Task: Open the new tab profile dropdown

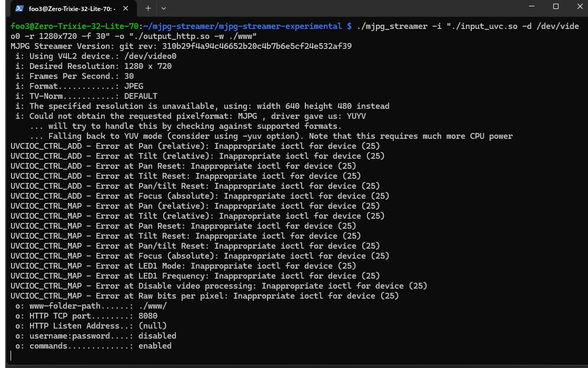Action: point(164,8)
